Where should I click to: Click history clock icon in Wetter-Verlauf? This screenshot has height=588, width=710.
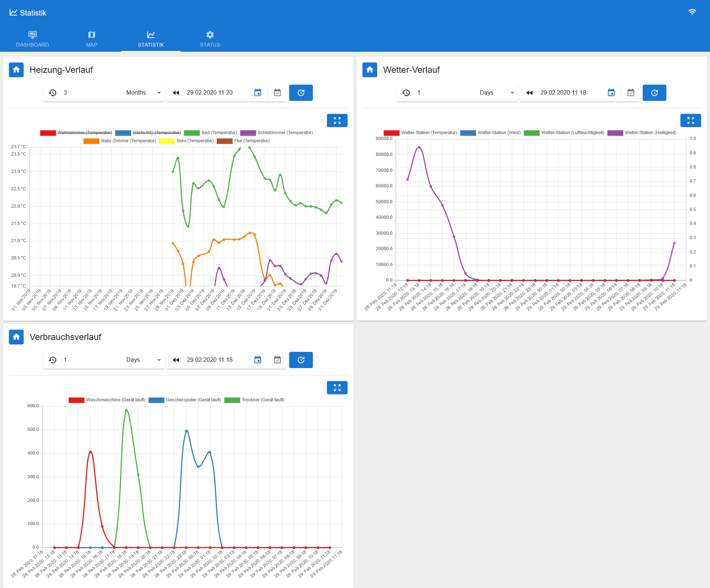point(406,93)
